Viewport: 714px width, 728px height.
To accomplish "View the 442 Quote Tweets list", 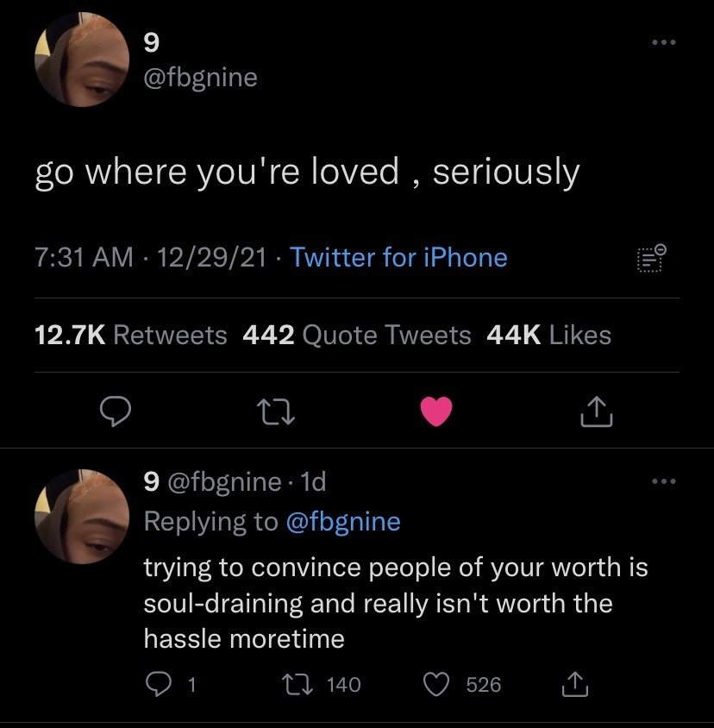I will pos(356,335).
